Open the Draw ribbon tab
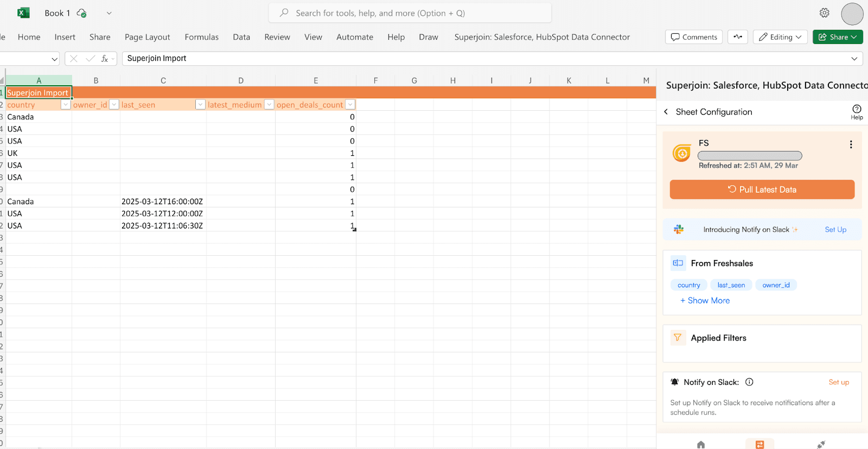This screenshot has width=868, height=449. [429, 37]
